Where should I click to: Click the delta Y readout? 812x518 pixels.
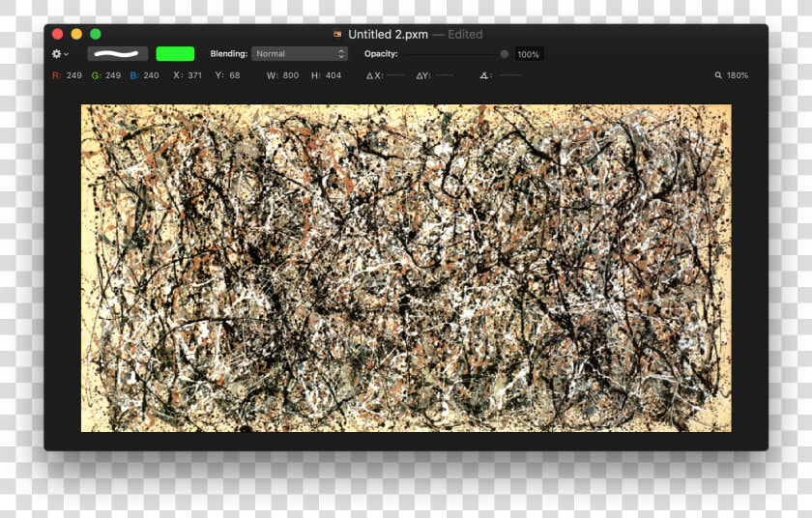tap(434, 75)
